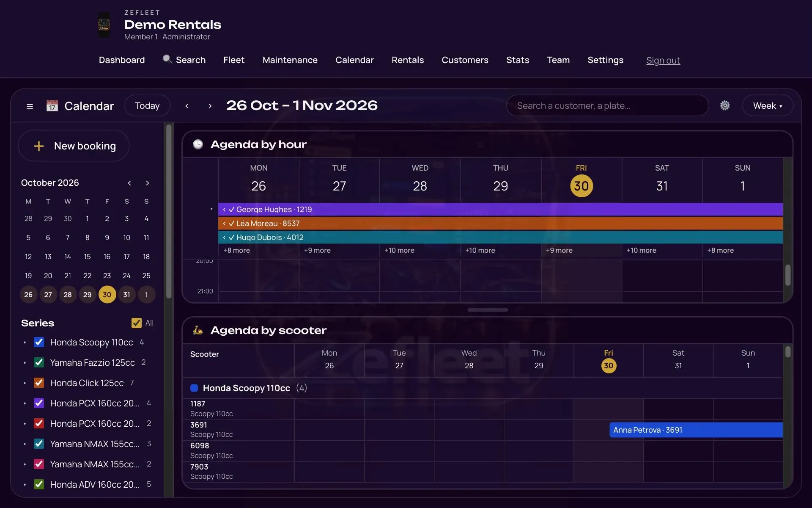Viewport: 812px width, 508px height.
Task: Click the plus icon in New booking
Action: coord(39,146)
